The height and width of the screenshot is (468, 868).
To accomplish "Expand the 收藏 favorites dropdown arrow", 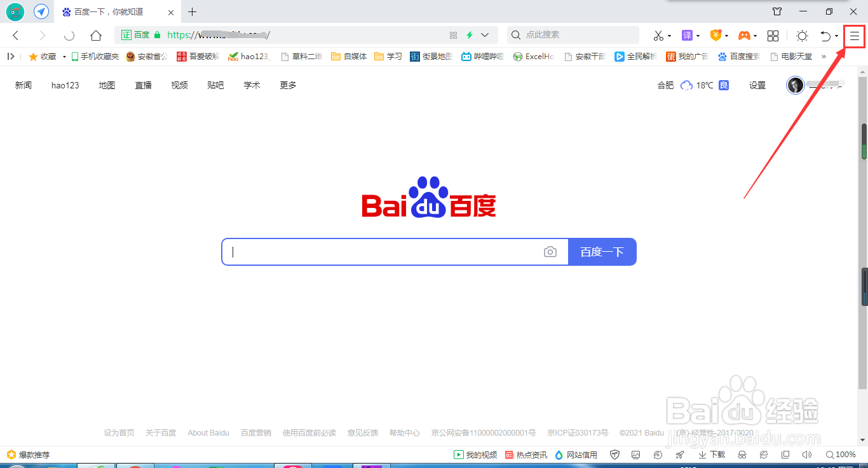I will click(64, 56).
